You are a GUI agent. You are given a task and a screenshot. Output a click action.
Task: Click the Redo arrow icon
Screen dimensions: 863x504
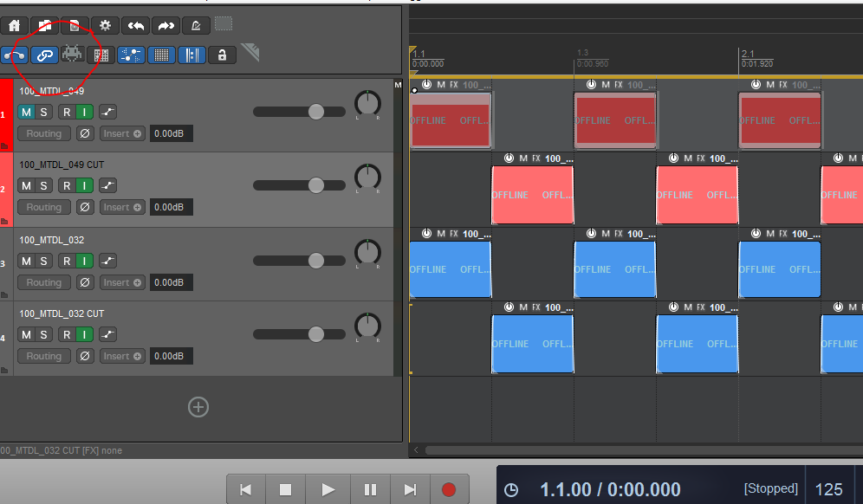[165, 25]
